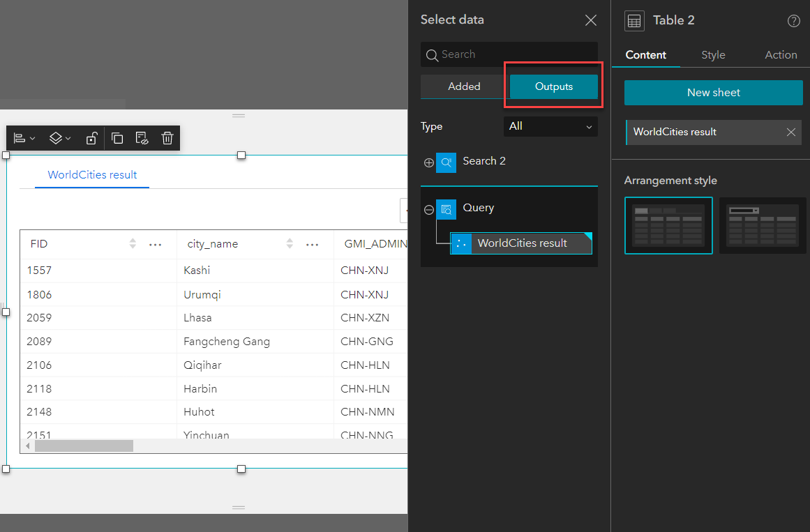
Task: Select WorldCities result output data
Action: pos(522,243)
